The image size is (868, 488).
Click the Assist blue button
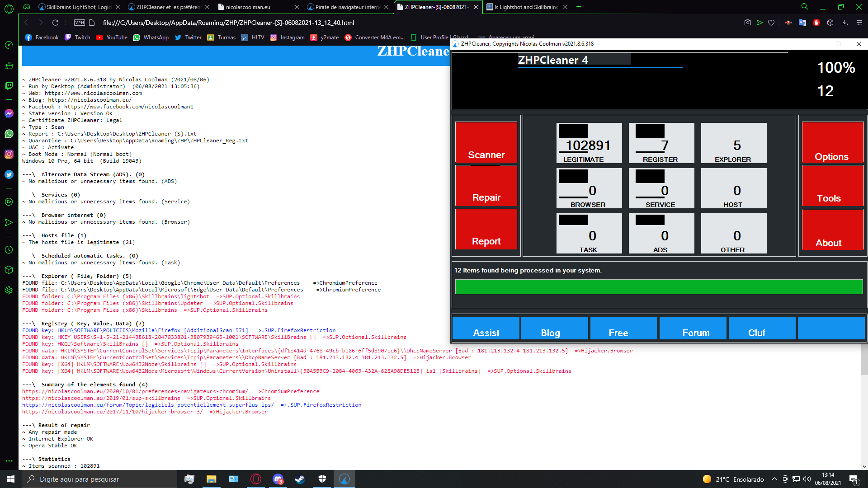click(x=486, y=328)
